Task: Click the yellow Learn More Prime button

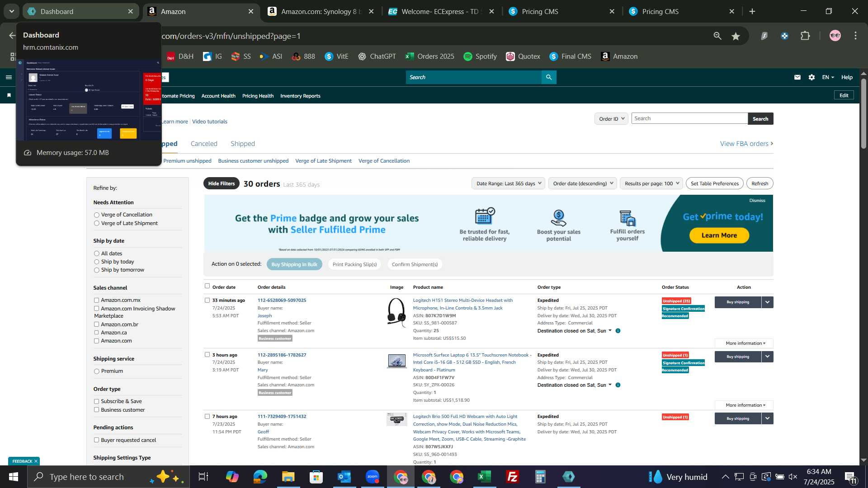Action: tap(719, 235)
